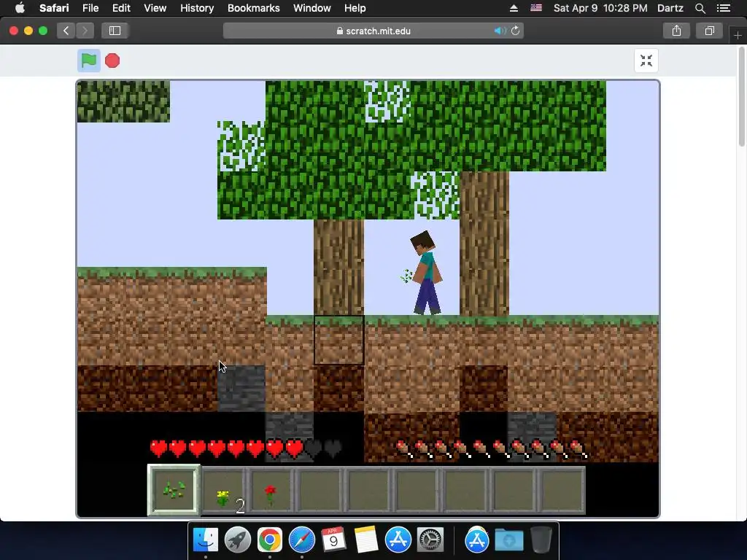This screenshot has height=560, width=747.
Task: Exit full screen mode in Scratch player
Action: 646,61
